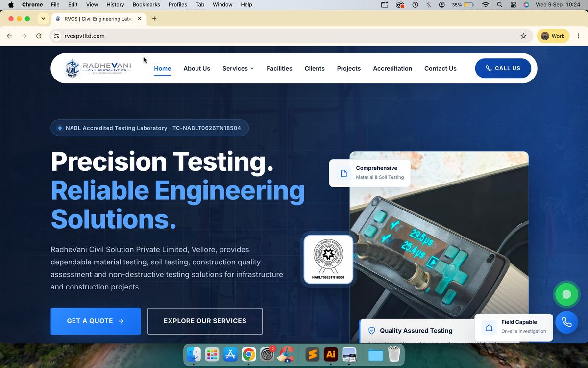The image size is (588, 368).
Task: Open the Projects page
Action: pos(349,68)
